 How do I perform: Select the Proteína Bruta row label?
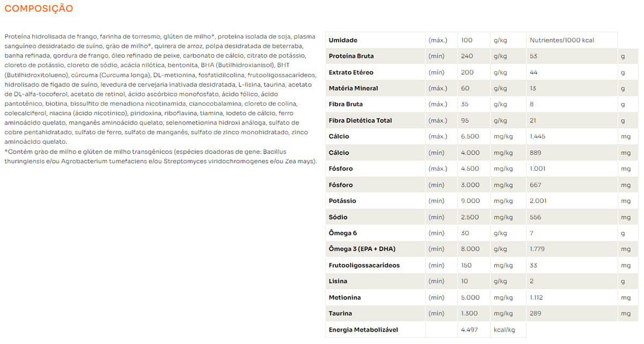[x=351, y=56]
